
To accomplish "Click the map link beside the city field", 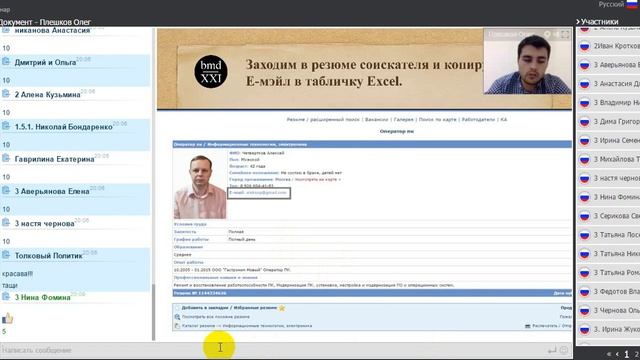I will pos(317,179).
